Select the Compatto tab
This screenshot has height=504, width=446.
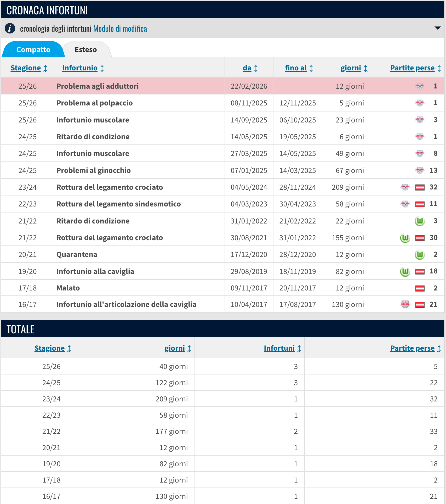(33, 49)
